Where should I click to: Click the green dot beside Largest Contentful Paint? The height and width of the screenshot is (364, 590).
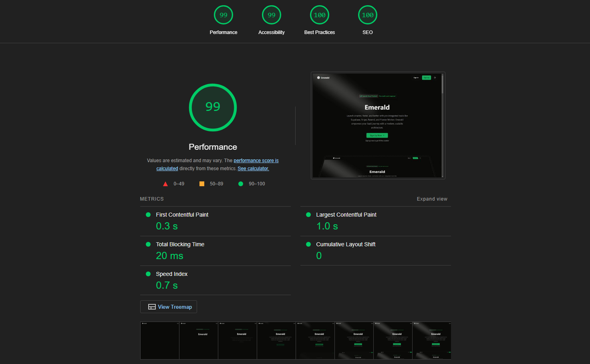point(308,215)
